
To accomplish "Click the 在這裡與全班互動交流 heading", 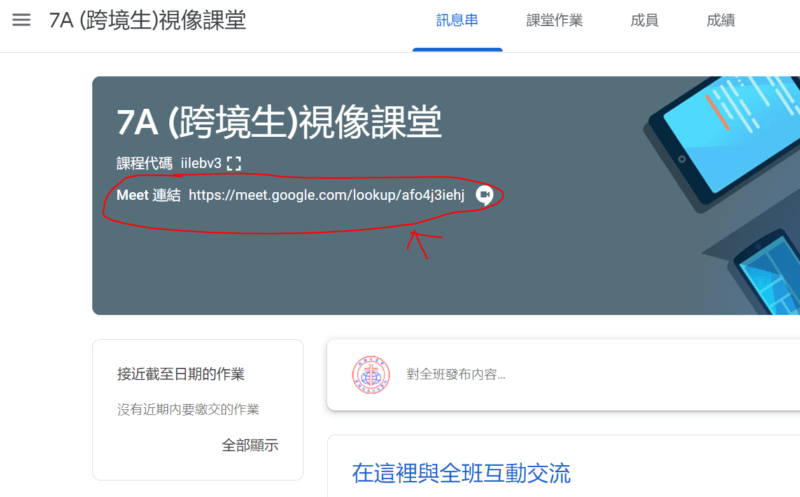I will pyautogui.click(x=461, y=472).
